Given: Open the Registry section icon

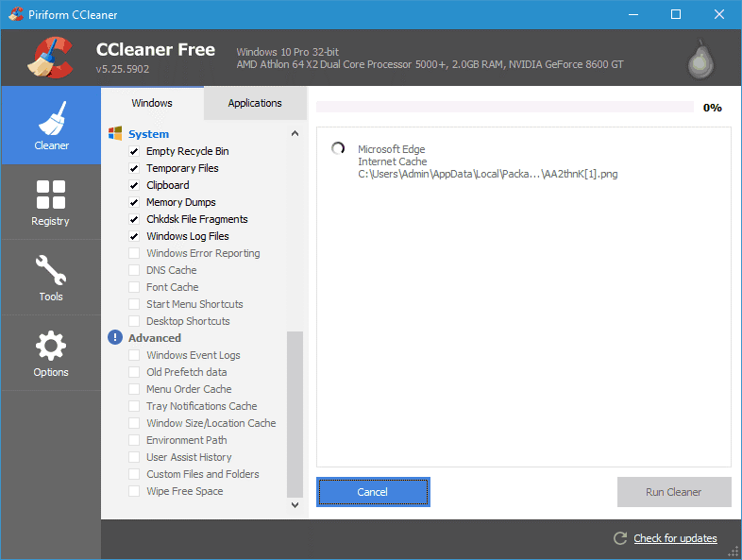Looking at the screenshot, I should point(50,195).
